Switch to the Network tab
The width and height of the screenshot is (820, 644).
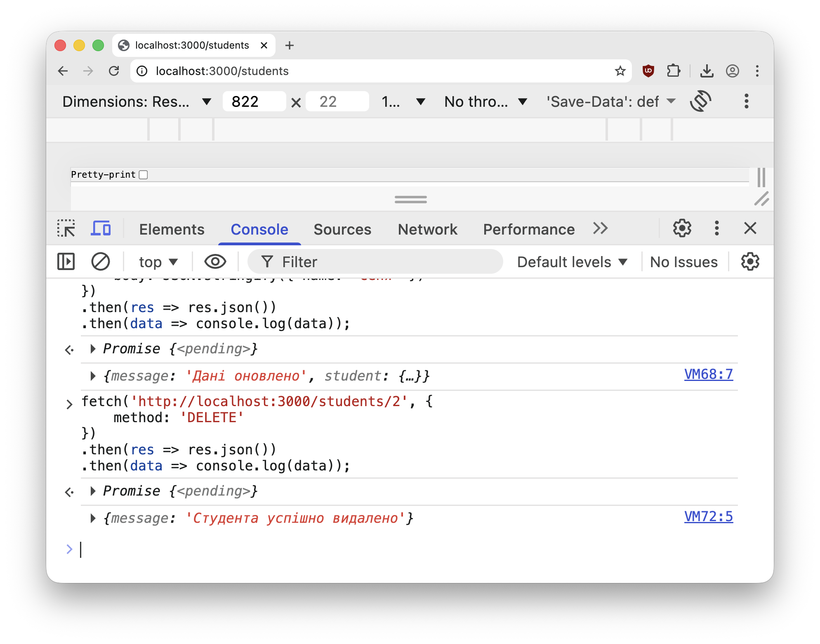pos(427,229)
